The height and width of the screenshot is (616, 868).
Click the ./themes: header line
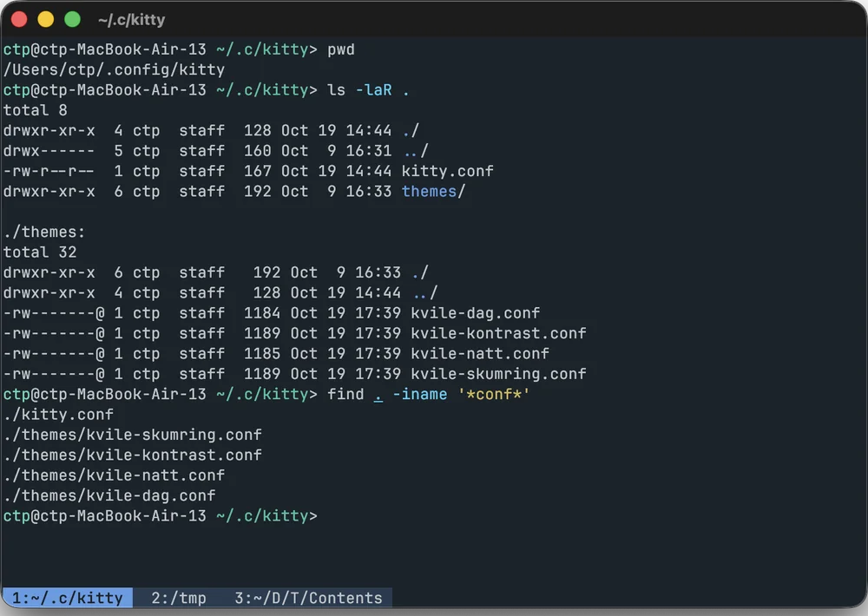coord(44,232)
